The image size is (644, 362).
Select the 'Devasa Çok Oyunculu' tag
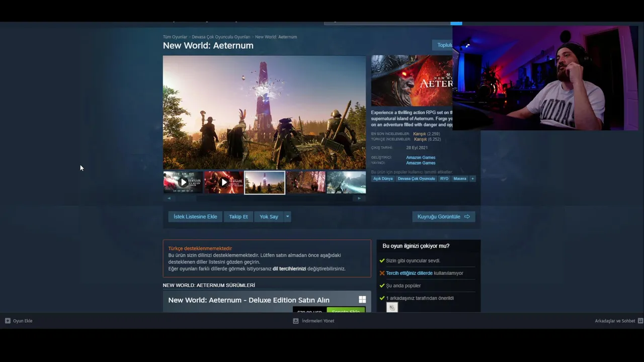pyautogui.click(x=416, y=178)
